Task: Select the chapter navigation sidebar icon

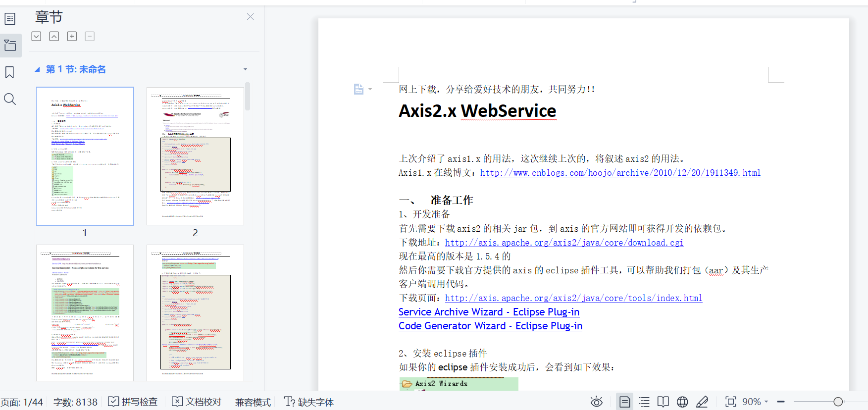Action: (10, 46)
